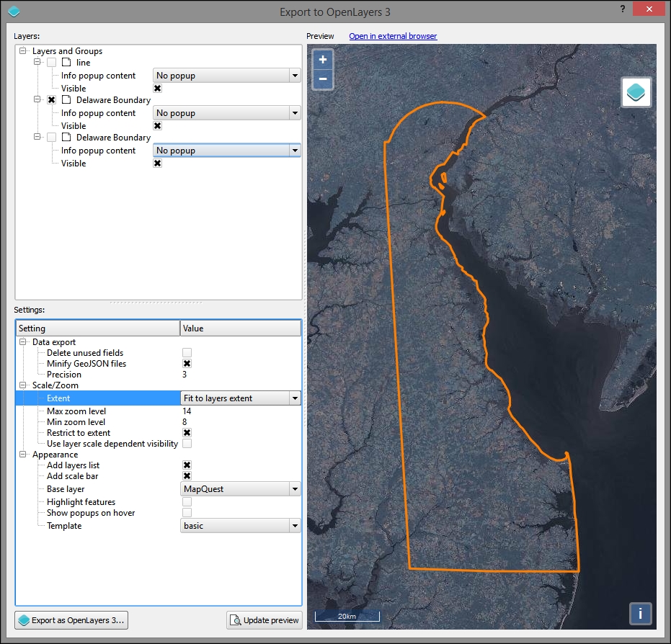This screenshot has height=644, width=671.
Task: Click the help question mark in the title bar
Action: (x=622, y=9)
